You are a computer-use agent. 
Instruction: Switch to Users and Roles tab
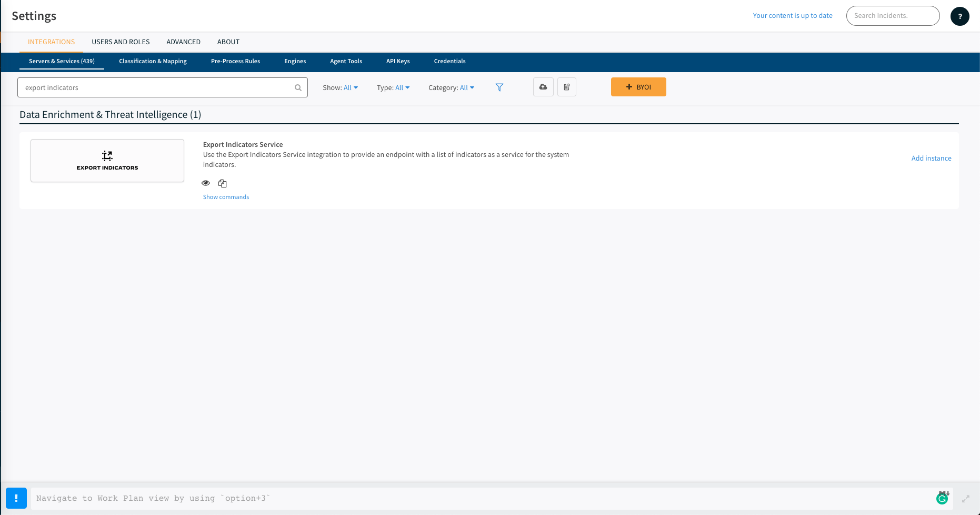pyautogui.click(x=121, y=42)
